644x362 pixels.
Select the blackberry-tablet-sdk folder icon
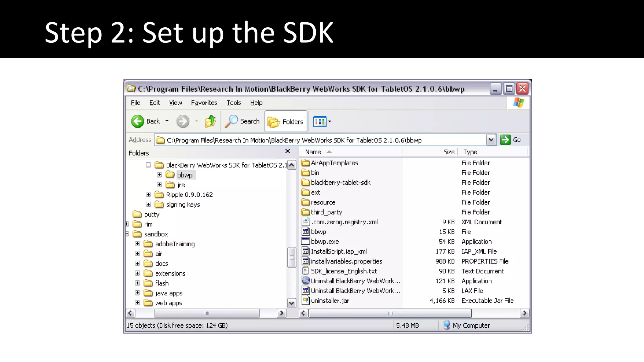[305, 183]
